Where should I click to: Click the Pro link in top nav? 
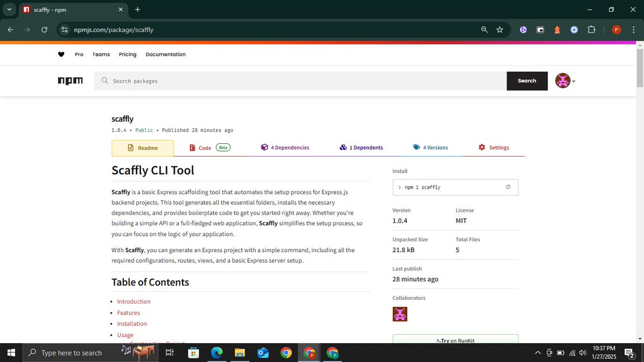pyautogui.click(x=79, y=55)
